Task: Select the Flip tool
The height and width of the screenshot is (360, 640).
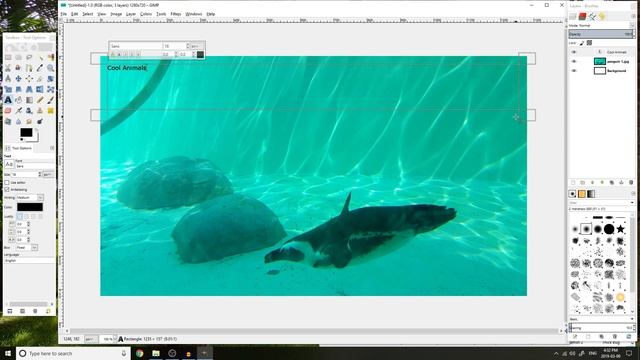Action: [40, 89]
